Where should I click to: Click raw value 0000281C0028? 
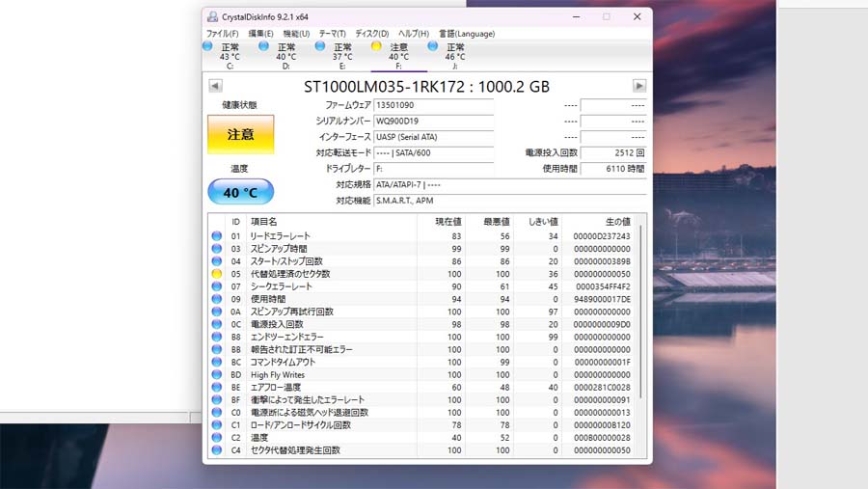coord(602,388)
